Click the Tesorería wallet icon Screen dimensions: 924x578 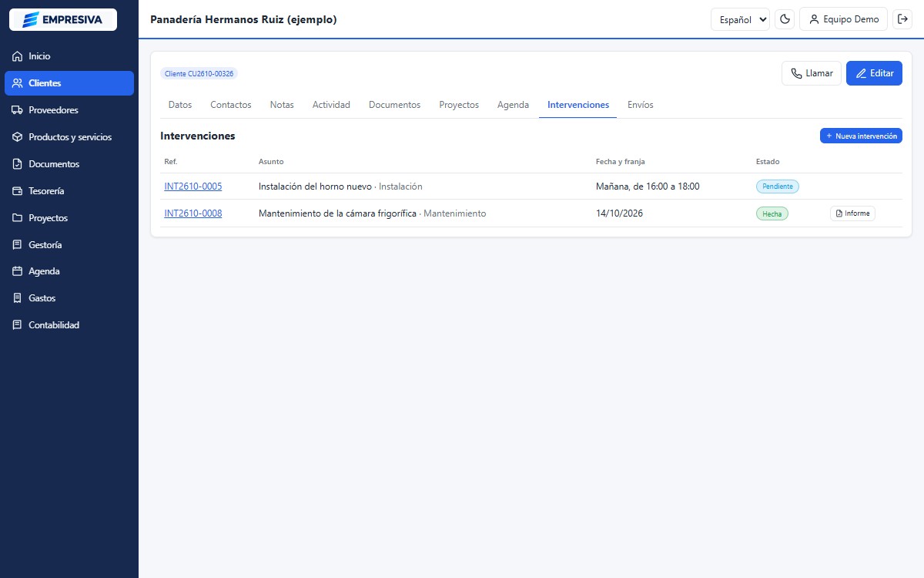click(18, 191)
